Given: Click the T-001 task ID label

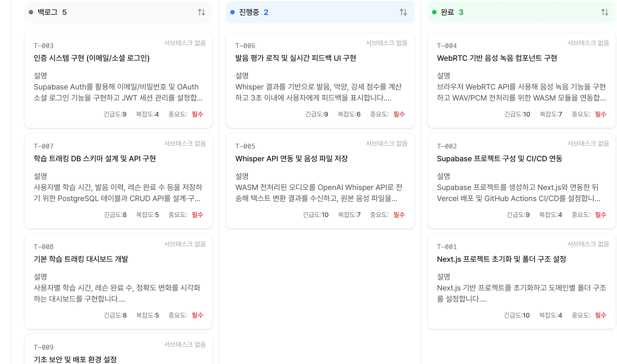Looking at the screenshot, I should tap(447, 247).
